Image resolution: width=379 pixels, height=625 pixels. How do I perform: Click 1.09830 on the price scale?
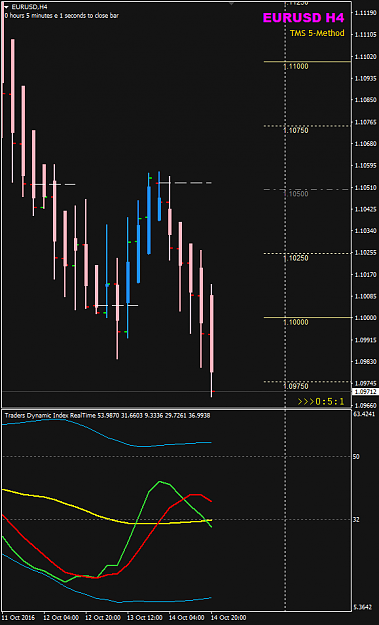pyautogui.click(x=365, y=362)
